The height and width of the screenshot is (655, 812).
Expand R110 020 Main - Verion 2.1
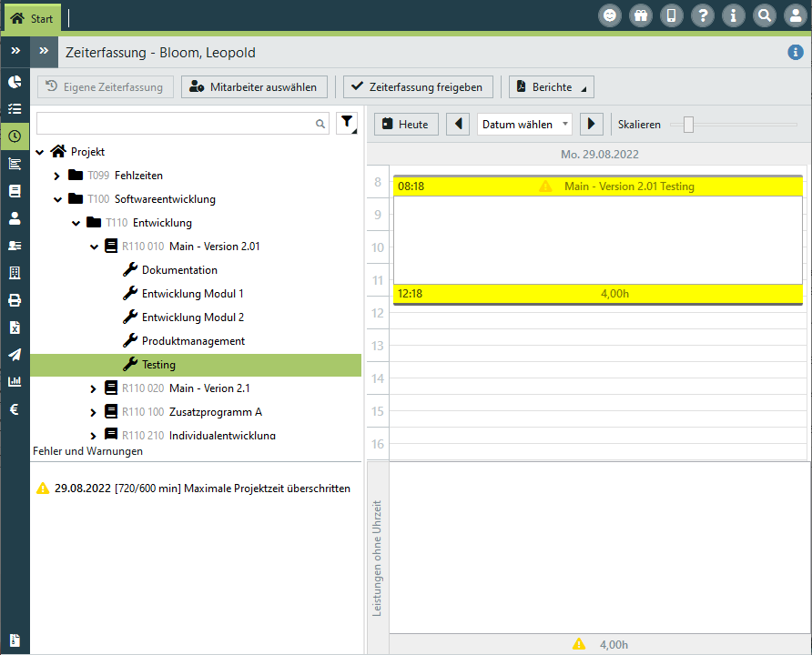point(93,388)
